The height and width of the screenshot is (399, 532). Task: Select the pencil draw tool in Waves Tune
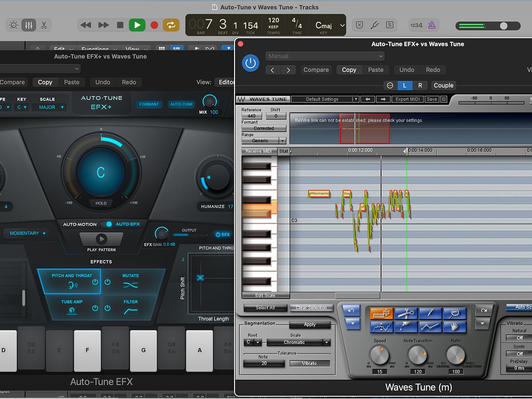(430, 313)
